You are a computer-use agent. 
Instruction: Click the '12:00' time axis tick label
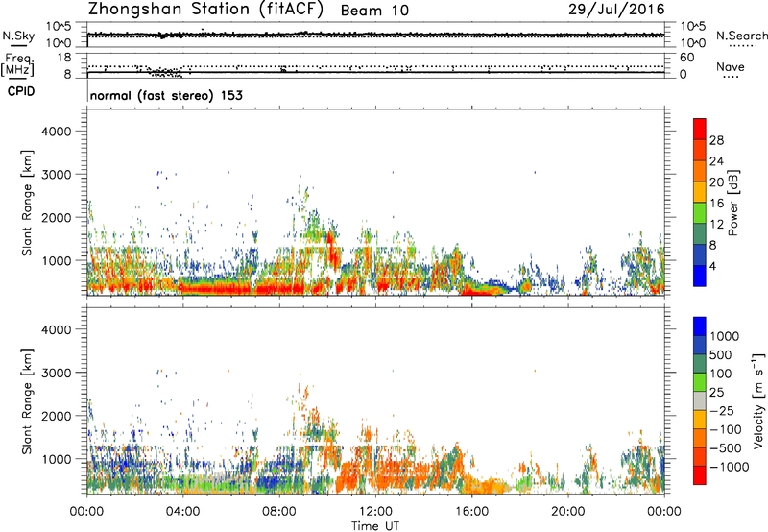pyautogui.click(x=375, y=512)
